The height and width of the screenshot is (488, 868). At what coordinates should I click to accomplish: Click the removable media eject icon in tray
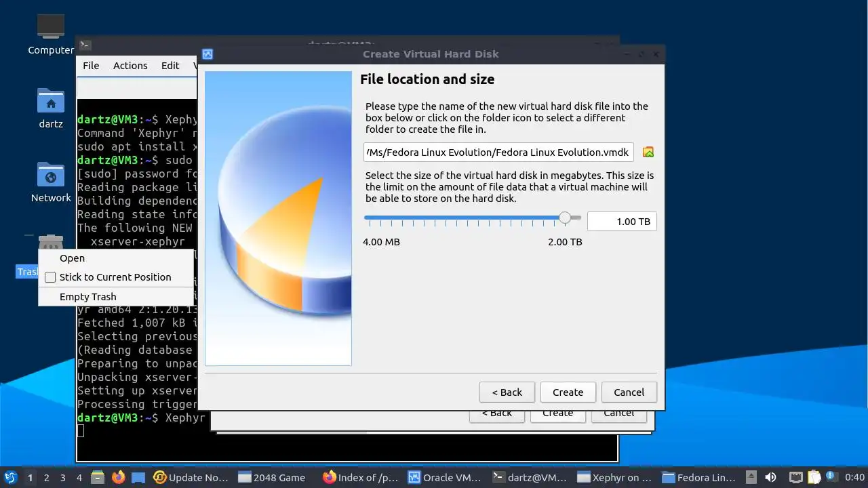(751, 477)
